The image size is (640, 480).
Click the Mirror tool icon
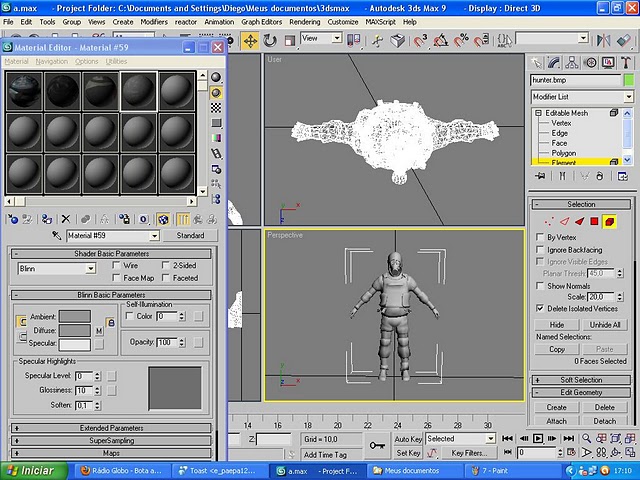(x=603, y=40)
